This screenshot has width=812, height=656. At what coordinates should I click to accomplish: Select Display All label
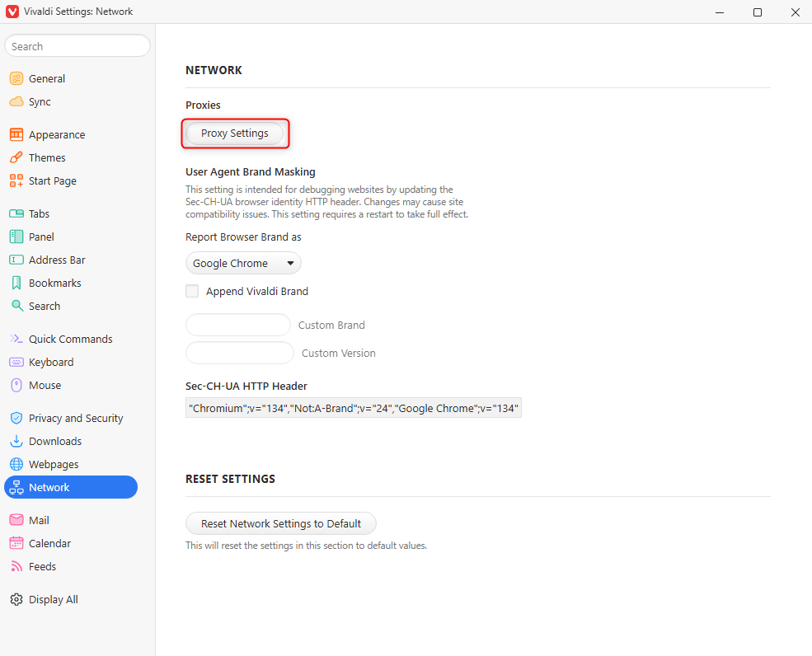54,600
